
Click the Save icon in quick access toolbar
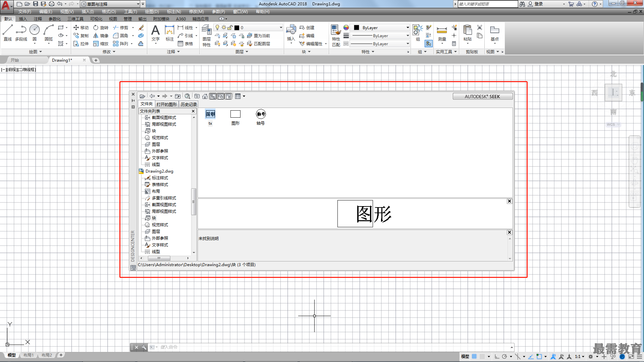tap(36, 4)
